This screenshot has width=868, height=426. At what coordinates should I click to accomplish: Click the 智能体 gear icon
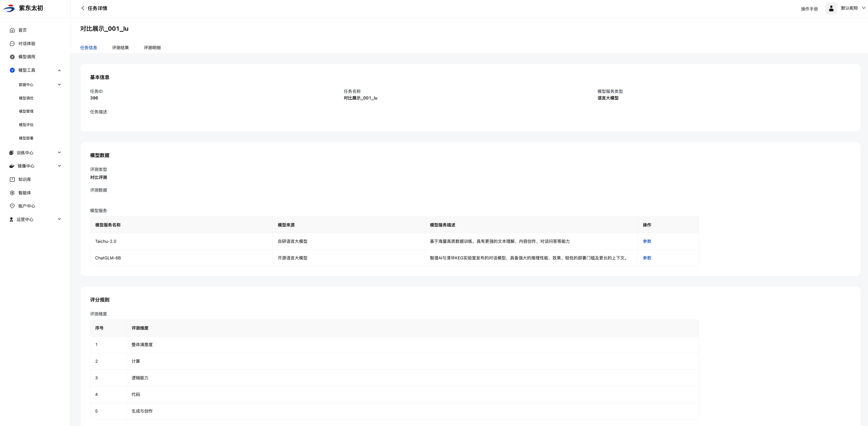(12, 193)
